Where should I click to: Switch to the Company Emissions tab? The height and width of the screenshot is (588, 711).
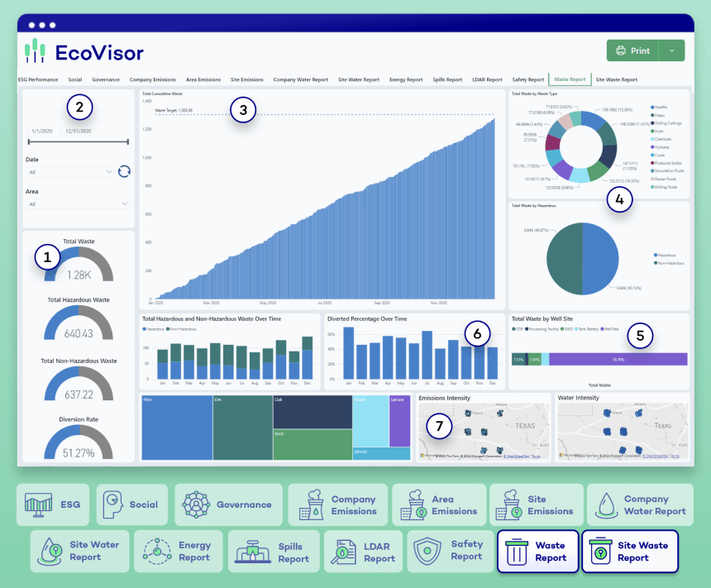[152, 79]
